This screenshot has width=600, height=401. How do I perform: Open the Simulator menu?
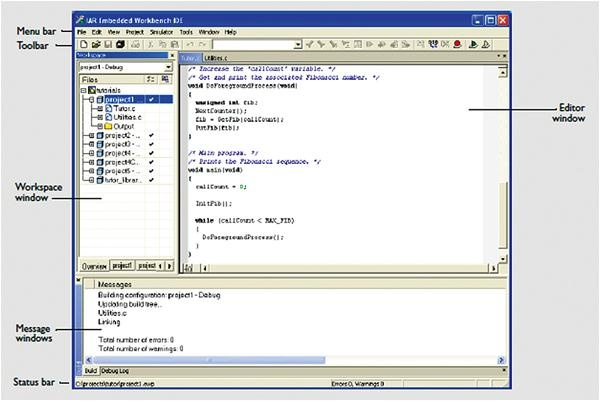click(x=159, y=32)
